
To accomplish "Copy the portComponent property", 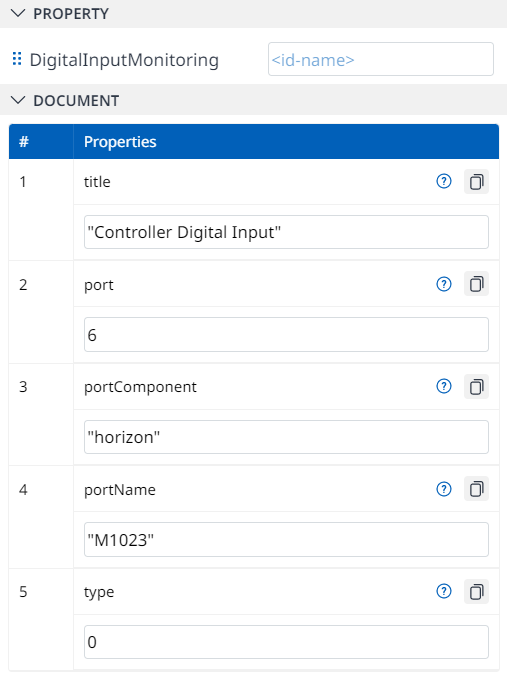I will [476, 387].
